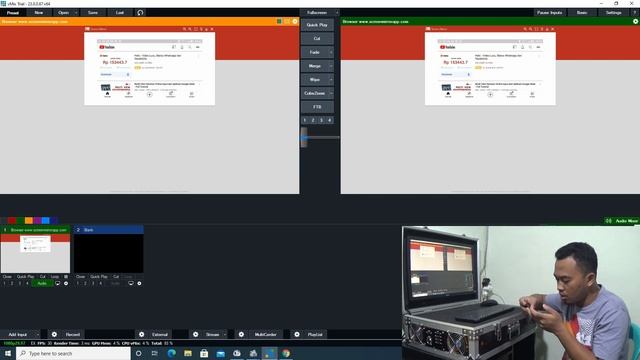Open Task View on the taskbar
This screenshot has height=360, width=640.
click(154, 353)
